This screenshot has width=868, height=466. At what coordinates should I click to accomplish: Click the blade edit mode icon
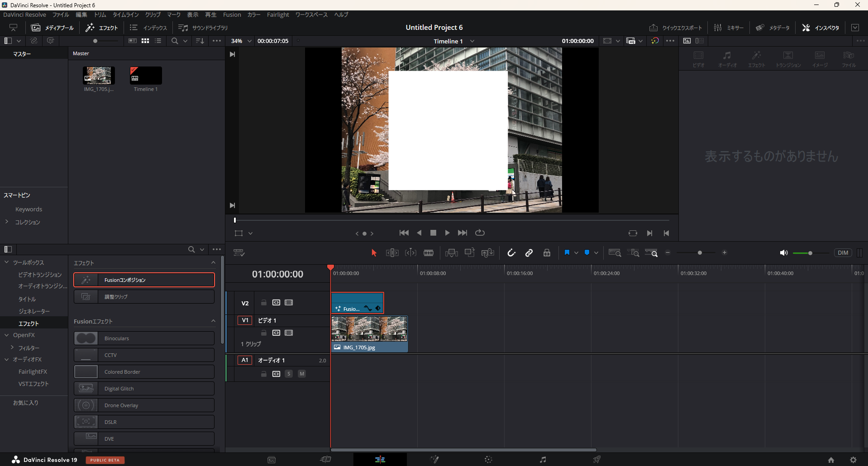429,253
